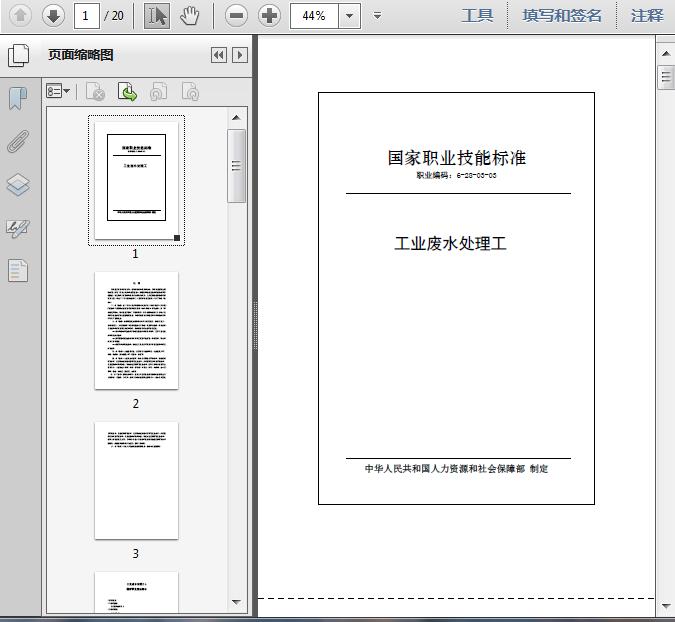This screenshot has height=622, width=675.
Task: Click the page 1 thumbnail resize corner handle
Action: (177, 238)
